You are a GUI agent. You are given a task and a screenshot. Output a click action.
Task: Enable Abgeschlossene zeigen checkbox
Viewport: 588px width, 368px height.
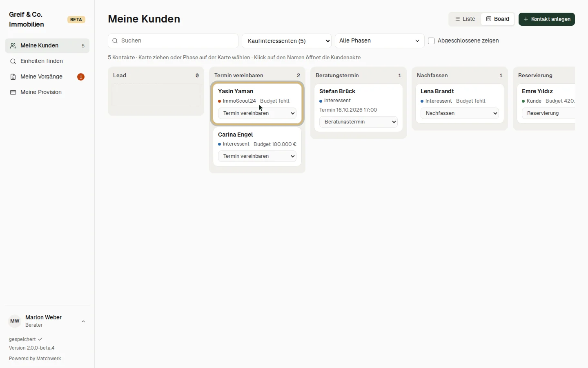(x=431, y=41)
